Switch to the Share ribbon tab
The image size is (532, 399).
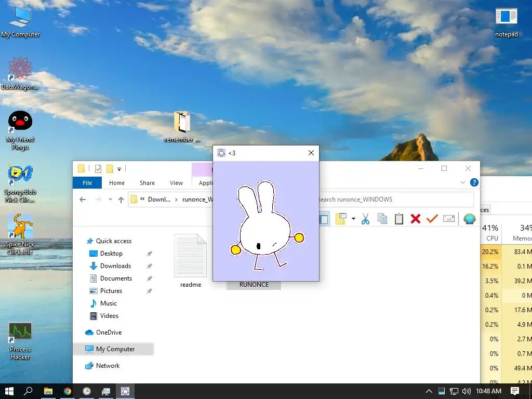pyautogui.click(x=147, y=182)
